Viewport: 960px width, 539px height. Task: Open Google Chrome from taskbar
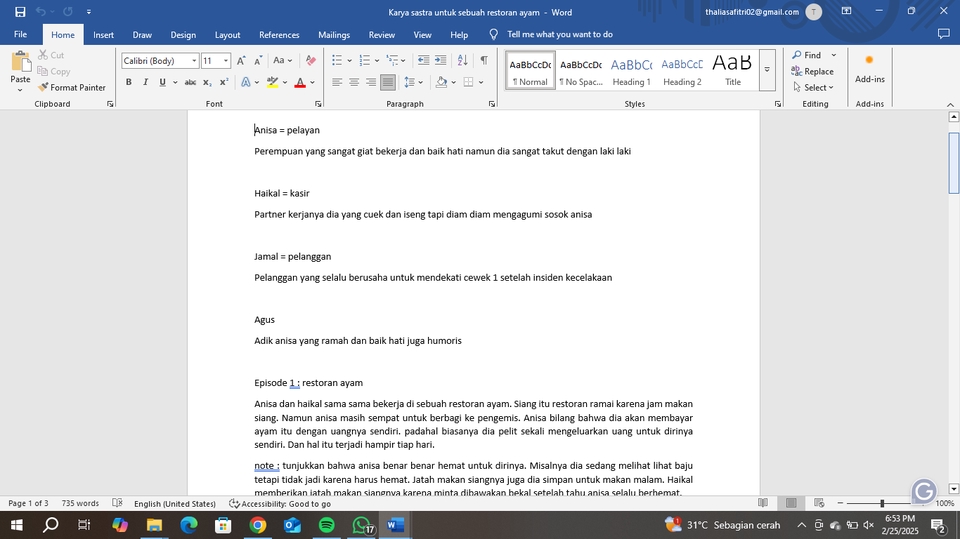click(x=258, y=525)
